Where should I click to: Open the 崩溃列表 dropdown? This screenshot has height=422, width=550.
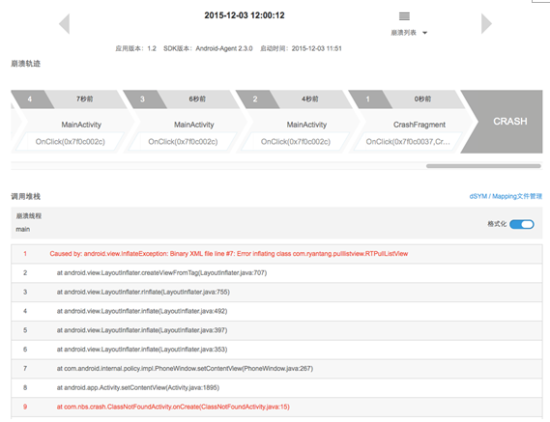[x=409, y=33]
